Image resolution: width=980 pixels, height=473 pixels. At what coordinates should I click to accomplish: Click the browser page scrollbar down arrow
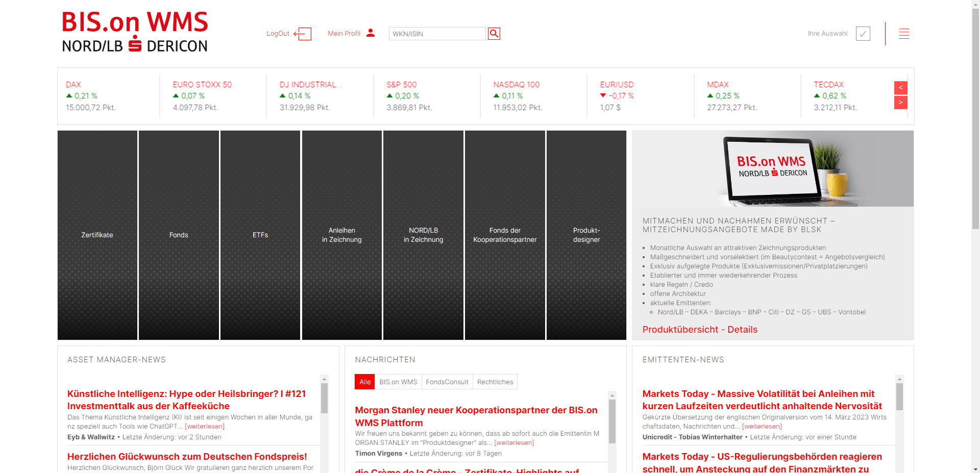975,469
